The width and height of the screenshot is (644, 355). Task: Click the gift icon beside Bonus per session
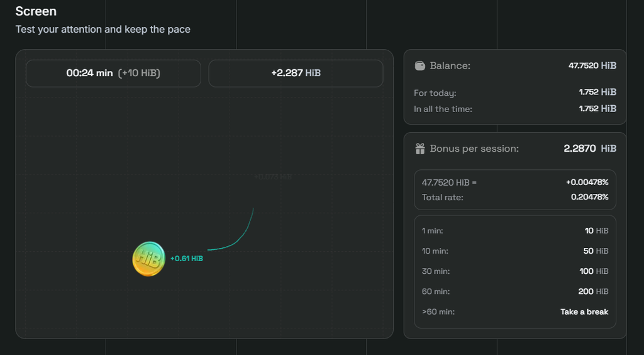point(419,149)
